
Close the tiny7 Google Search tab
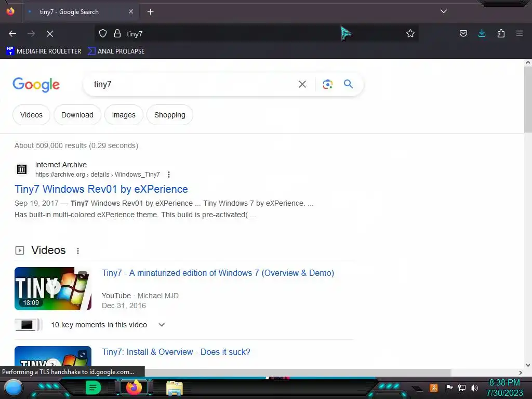[131, 11]
